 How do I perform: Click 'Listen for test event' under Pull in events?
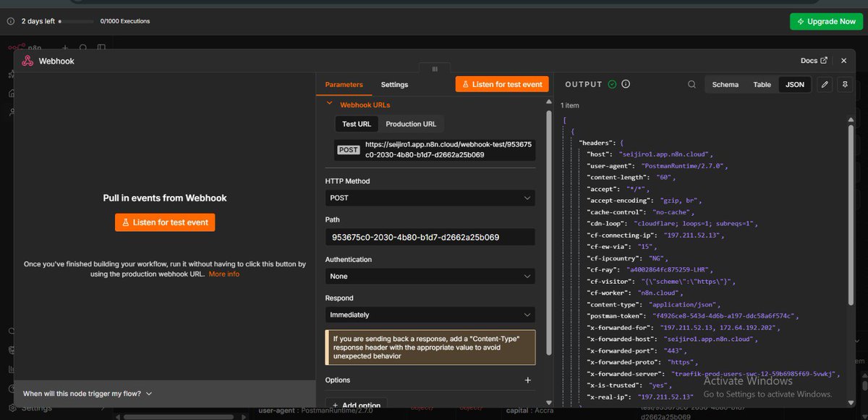pos(165,222)
